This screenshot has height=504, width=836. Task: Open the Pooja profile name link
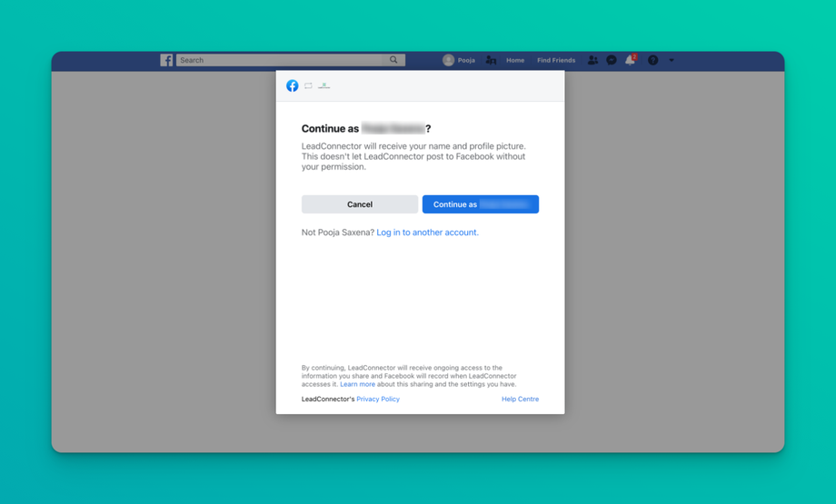point(466,60)
